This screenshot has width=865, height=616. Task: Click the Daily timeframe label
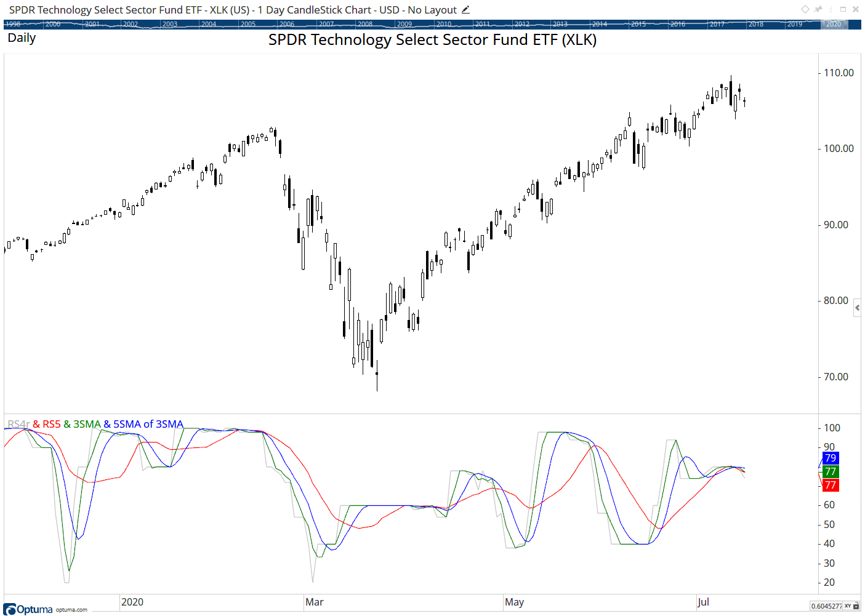click(22, 38)
